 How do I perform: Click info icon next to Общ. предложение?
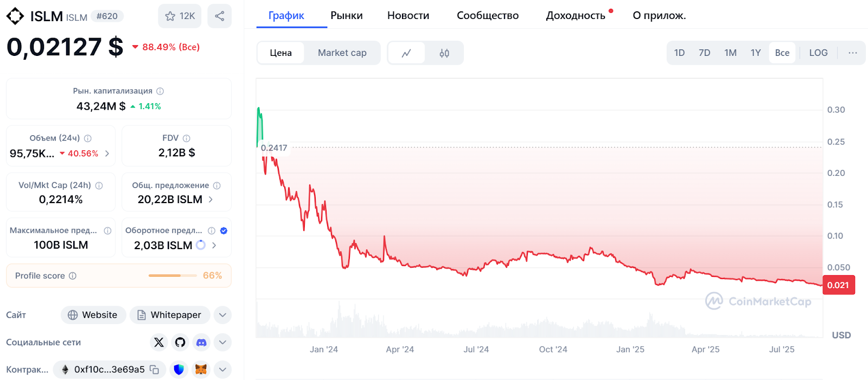click(217, 186)
